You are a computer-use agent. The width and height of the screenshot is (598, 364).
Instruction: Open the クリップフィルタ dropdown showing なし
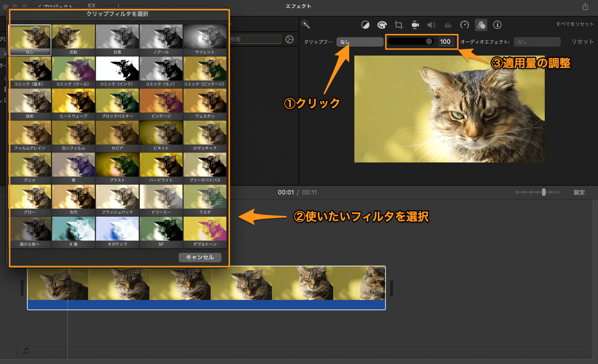click(360, 41)
